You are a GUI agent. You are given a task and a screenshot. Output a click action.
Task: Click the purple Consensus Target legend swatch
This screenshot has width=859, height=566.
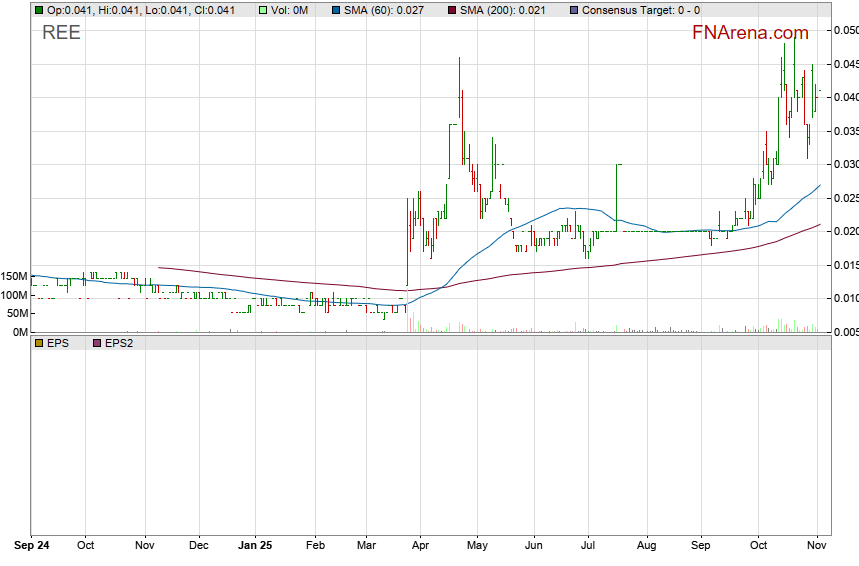pyautogui.click(x=573, y=10)
